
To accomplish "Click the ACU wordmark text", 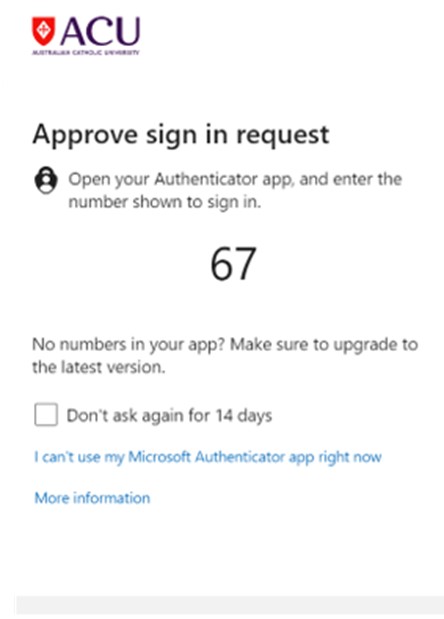I will 100,31.
